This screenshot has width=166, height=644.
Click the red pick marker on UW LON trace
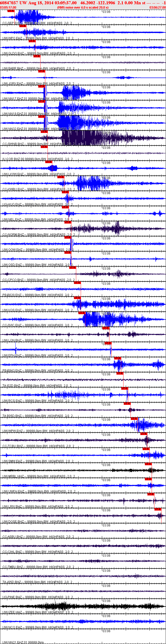(106, 328)
